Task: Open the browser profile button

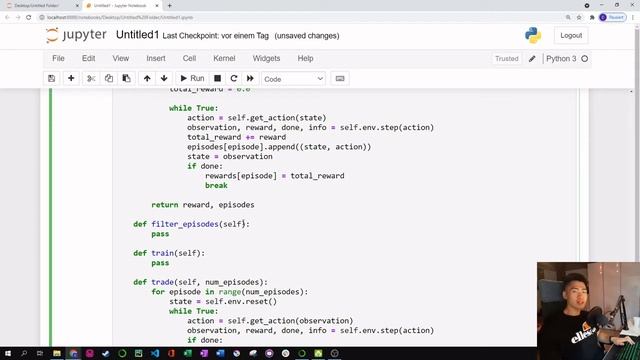Action: pos(612,18)
